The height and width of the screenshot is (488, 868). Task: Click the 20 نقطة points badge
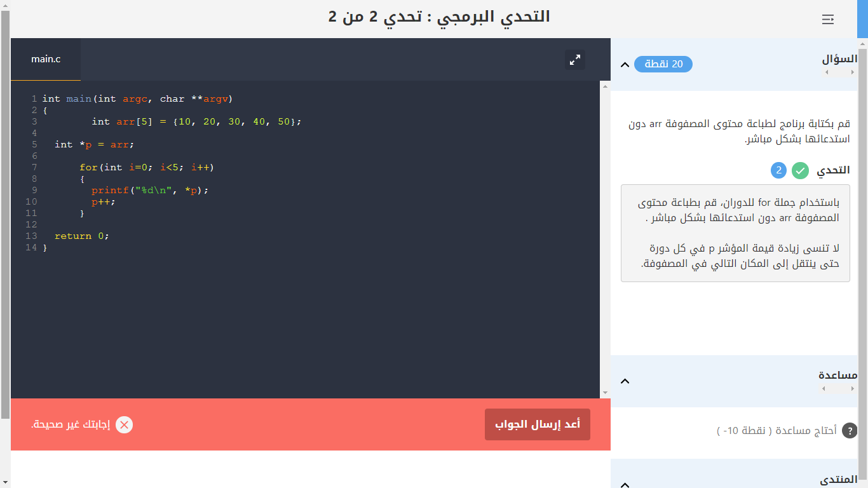coord(663,64)
